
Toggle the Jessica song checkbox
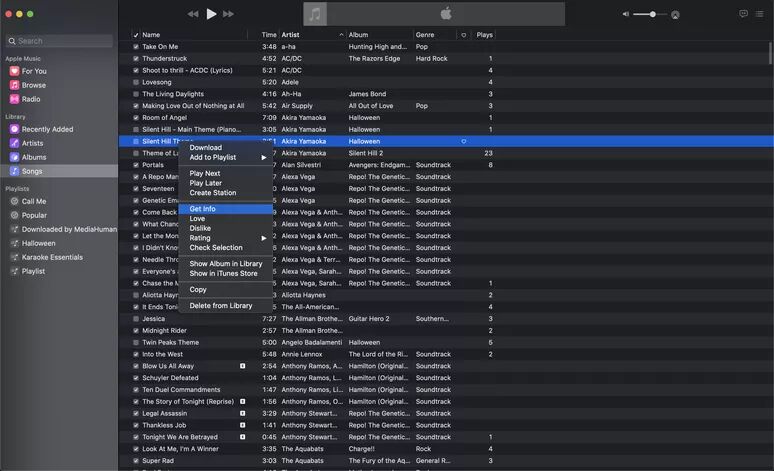coord(136,318)
